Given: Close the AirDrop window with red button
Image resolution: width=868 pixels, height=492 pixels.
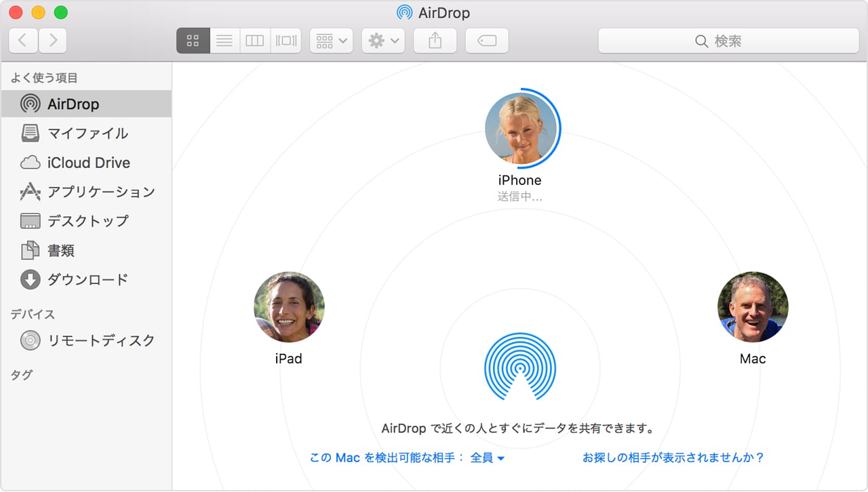Looking at the screenshot, I should coord(16,12).
